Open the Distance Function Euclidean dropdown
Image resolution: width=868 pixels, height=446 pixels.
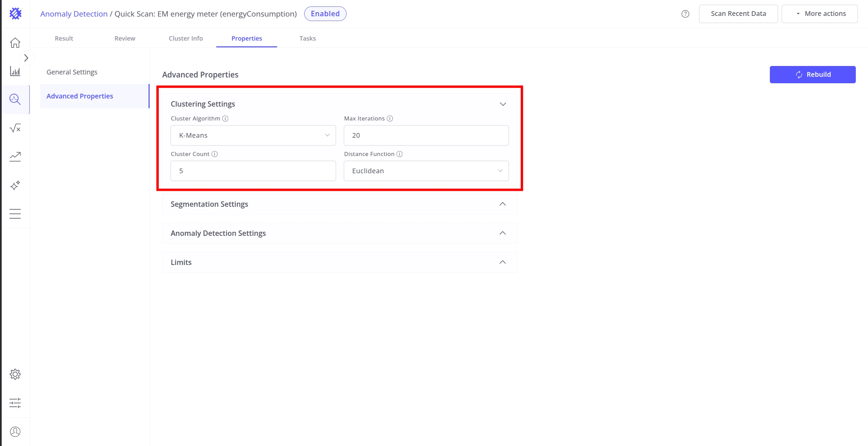tap(426, 171)
